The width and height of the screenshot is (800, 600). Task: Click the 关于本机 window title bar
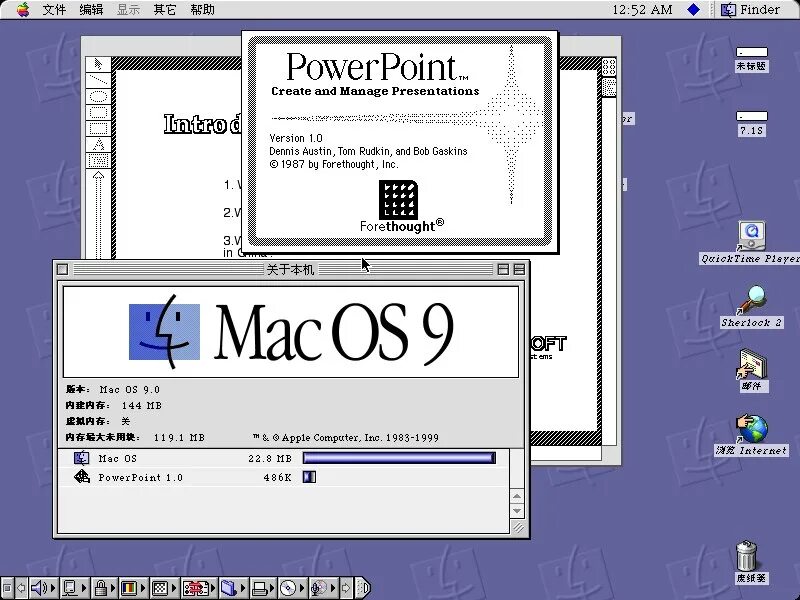pyautogui.click(x=290, y=269)
